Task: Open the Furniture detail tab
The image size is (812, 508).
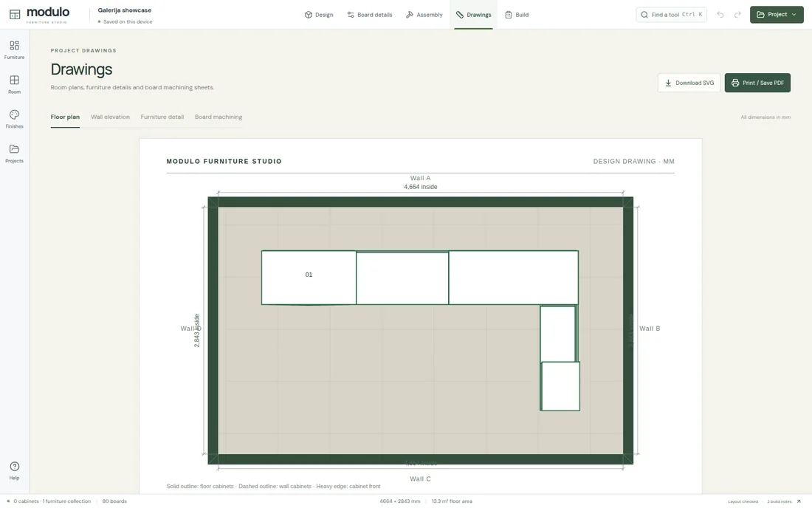Action: 162,117
